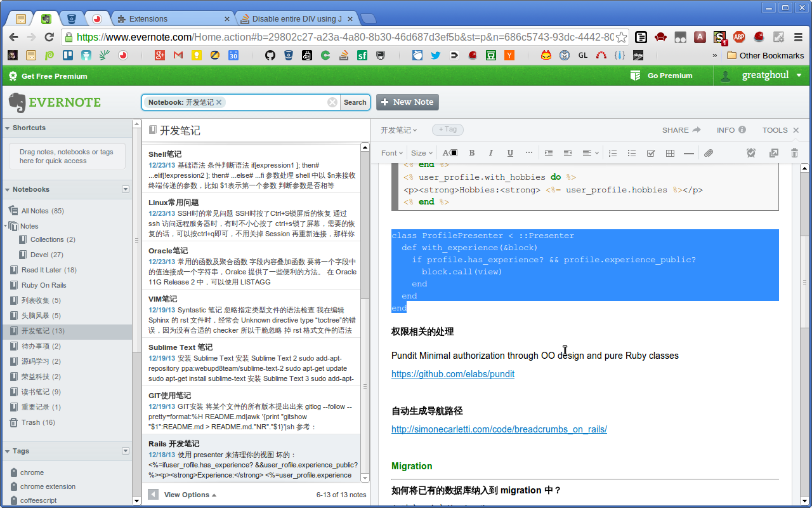This screenshot has height=508, width=812.
Task: Open note in a separate window
Action: coord(773,153)
